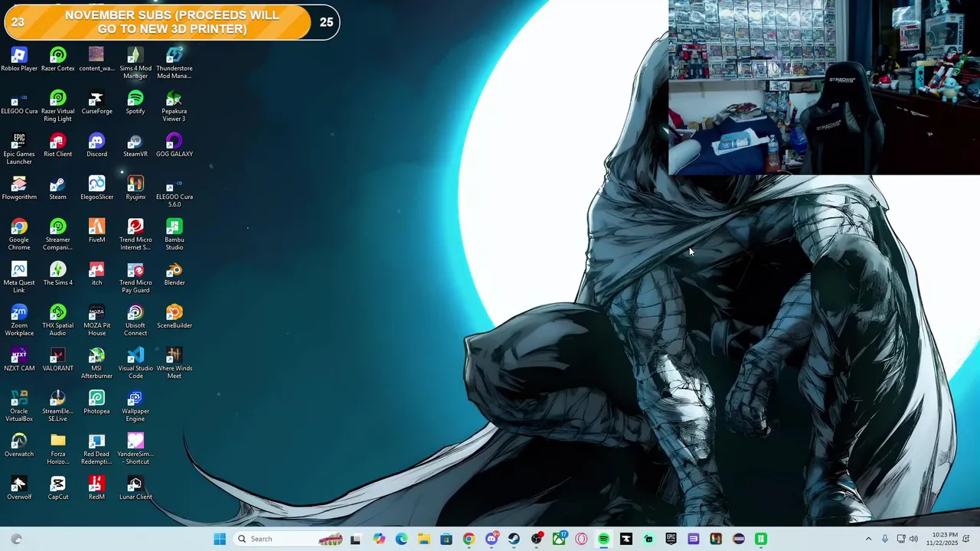Select Pepakura Viewer 3 icon

coord(175,106)
